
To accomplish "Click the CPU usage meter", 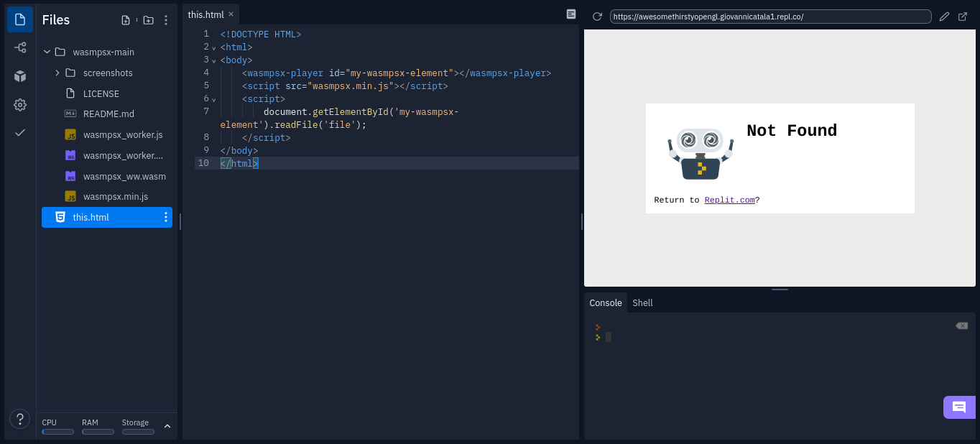I will pyautogui.click(x=57, y=432).
